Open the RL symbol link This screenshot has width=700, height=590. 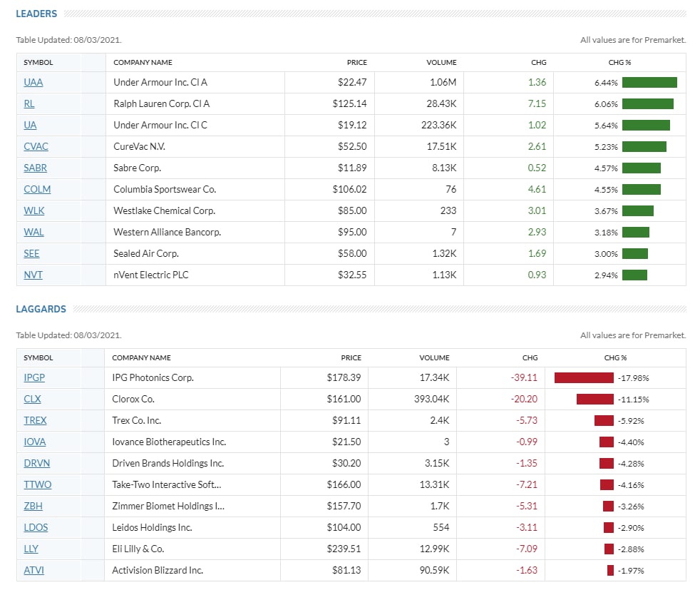29,103
